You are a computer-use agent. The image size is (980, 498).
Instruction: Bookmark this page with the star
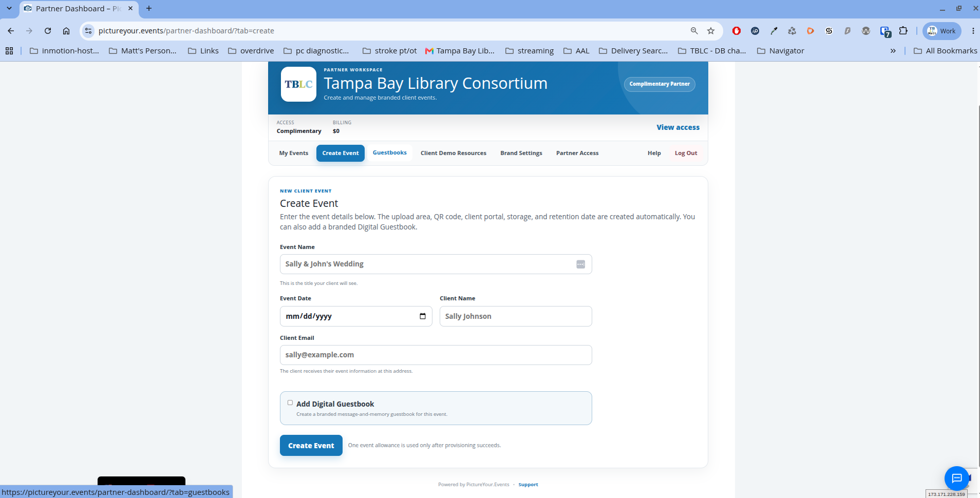pos(711,31)
